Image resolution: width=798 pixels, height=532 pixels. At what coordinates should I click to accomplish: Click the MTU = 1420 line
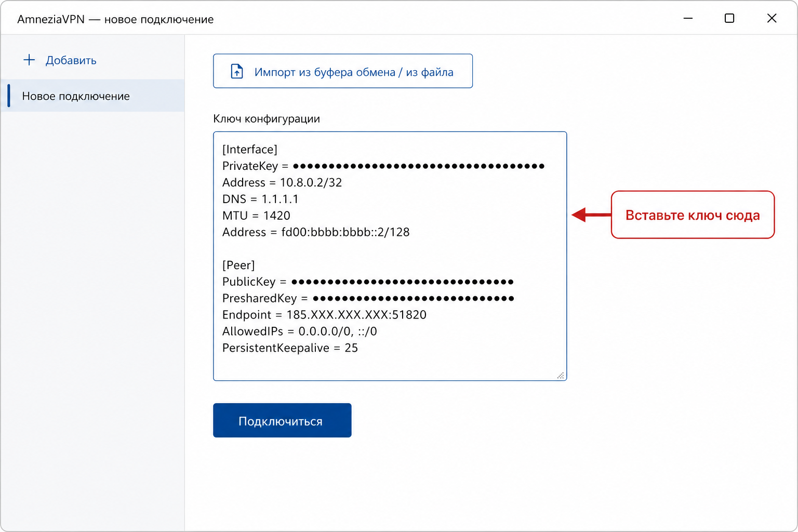pos(256,216)
